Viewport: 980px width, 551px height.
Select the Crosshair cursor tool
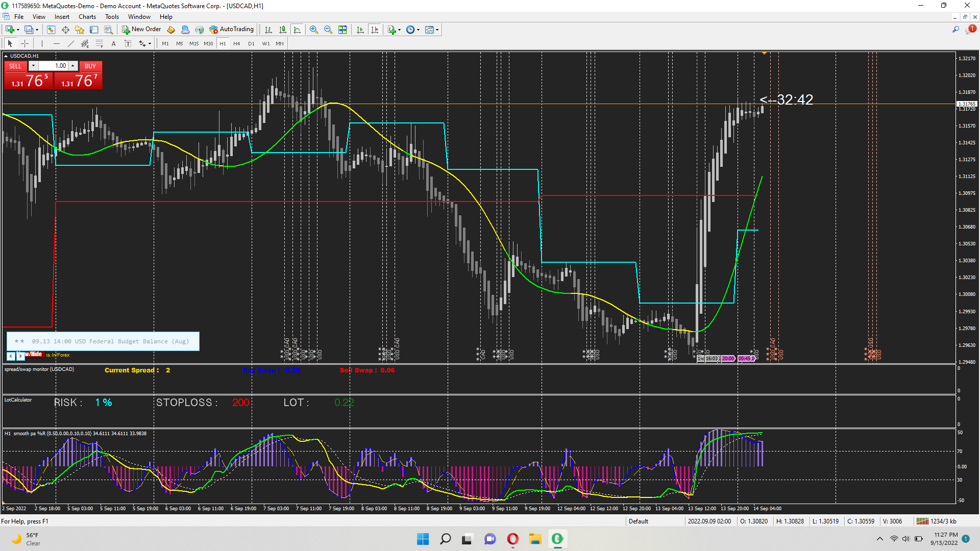(24, 44)
